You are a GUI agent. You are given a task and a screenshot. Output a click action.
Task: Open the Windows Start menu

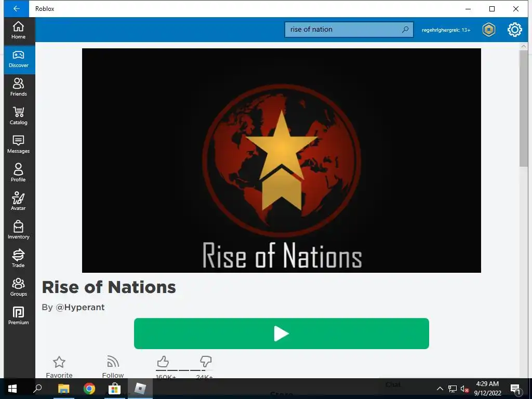pyautogui.click(x=12, y=389)
